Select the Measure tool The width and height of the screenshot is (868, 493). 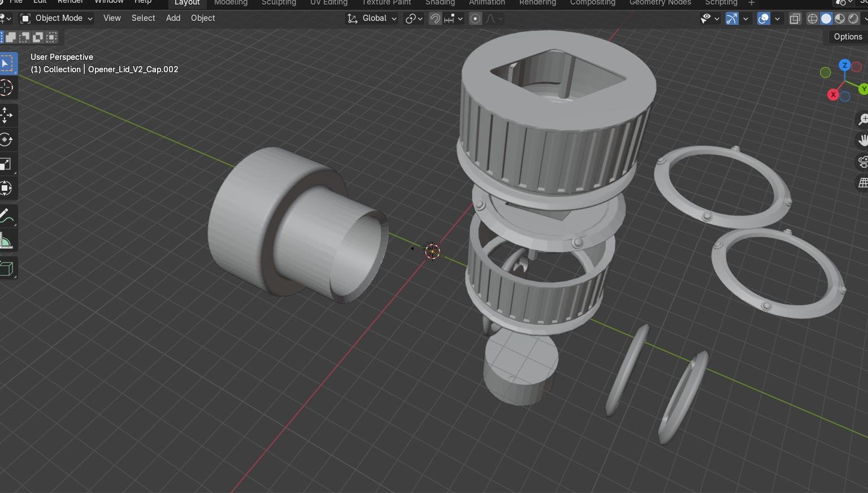pos(6,240)
